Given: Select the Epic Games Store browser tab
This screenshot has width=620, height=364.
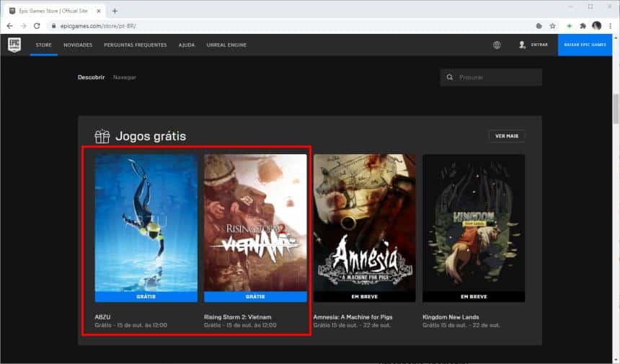Looking at the screenshot, I should [53, 11].
